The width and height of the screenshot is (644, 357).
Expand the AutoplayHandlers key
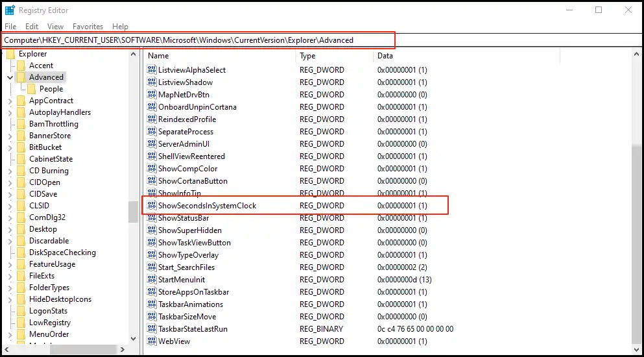[10, 112]
